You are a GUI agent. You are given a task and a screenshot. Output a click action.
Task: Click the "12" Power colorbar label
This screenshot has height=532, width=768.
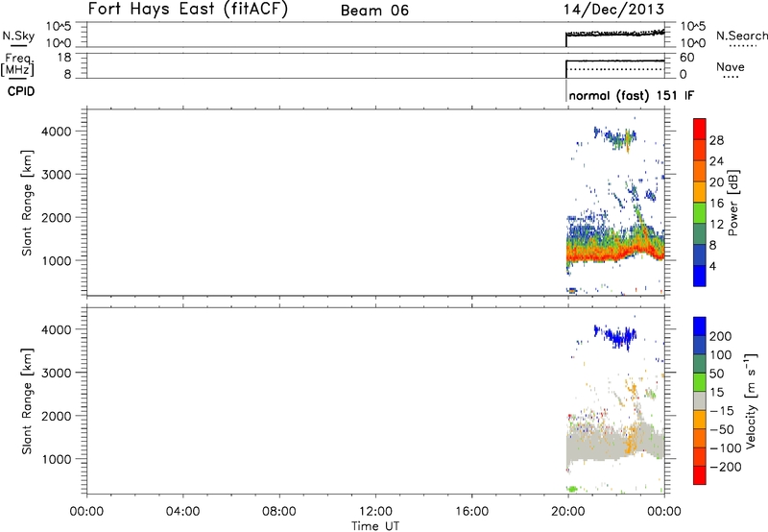[716, 225]
